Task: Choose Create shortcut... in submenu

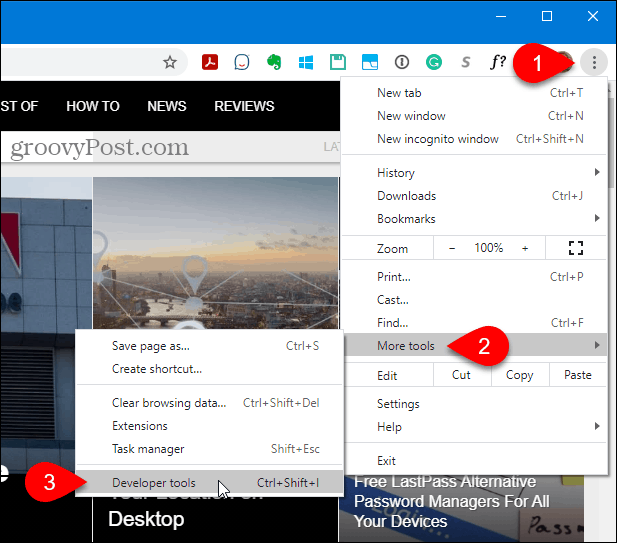Action: pyautogui.click(x=209, y=369)
